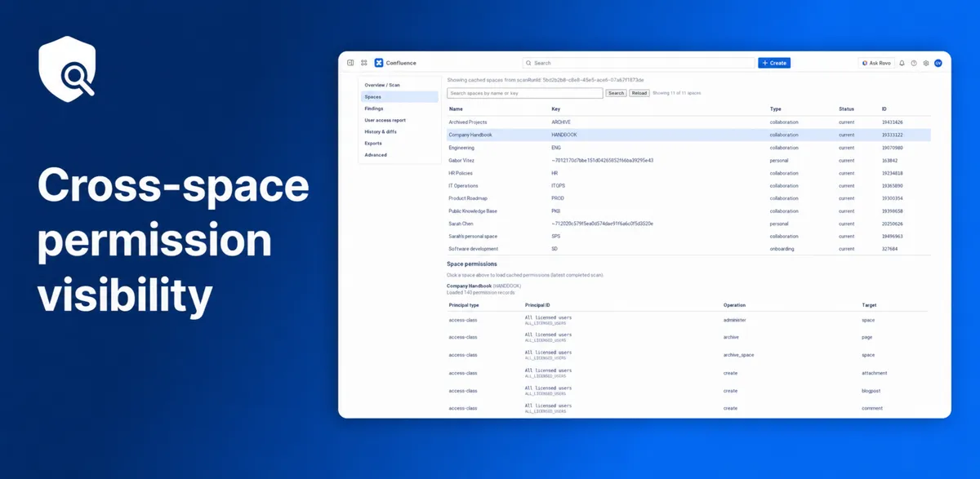Select the Product Roadmap space row

coord(688,198)
